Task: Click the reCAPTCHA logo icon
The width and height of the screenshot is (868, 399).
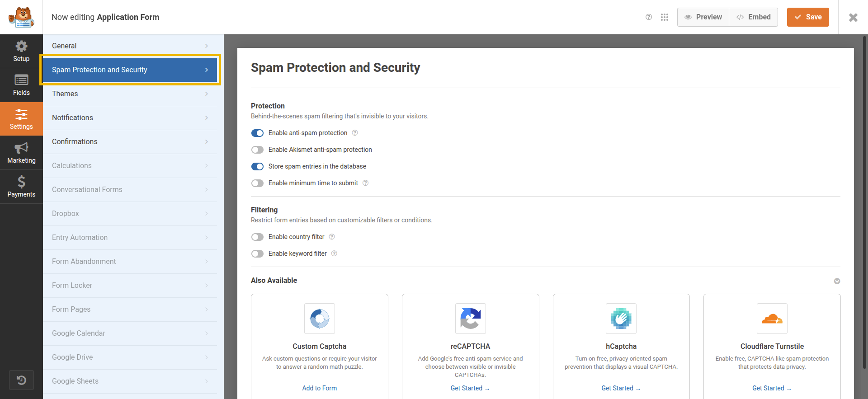Action: tap(470, 319)
